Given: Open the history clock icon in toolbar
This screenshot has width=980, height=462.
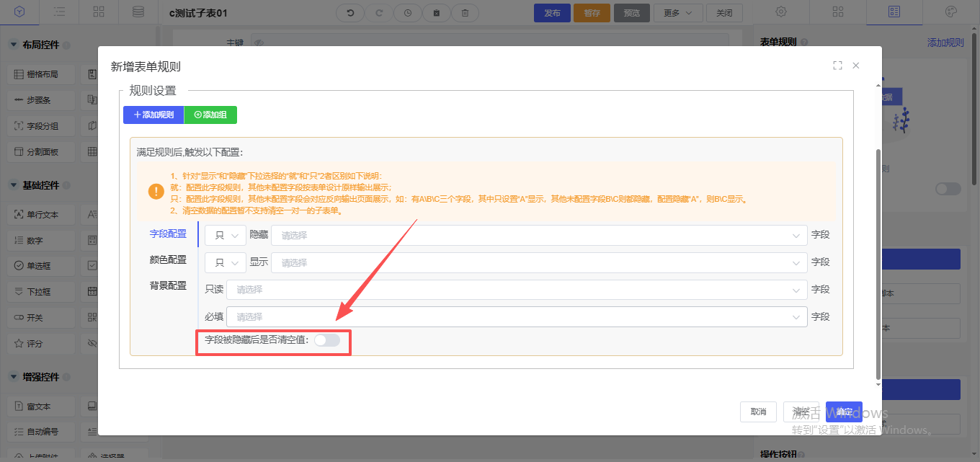Looking at the screenshot, I should pos(408,13).
